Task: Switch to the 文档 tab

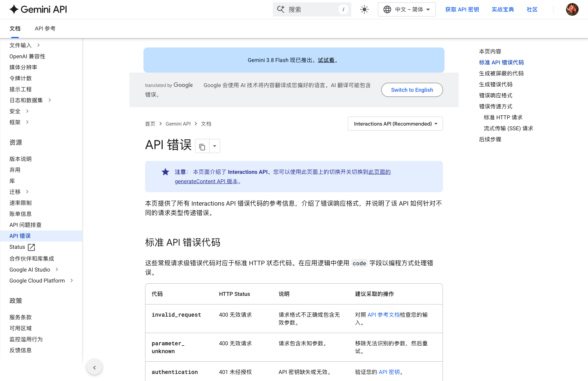Action: click(x=15, y=29)
